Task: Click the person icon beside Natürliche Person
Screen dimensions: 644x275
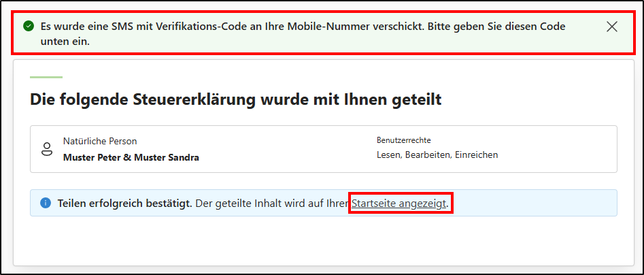Action: point(47,149)
